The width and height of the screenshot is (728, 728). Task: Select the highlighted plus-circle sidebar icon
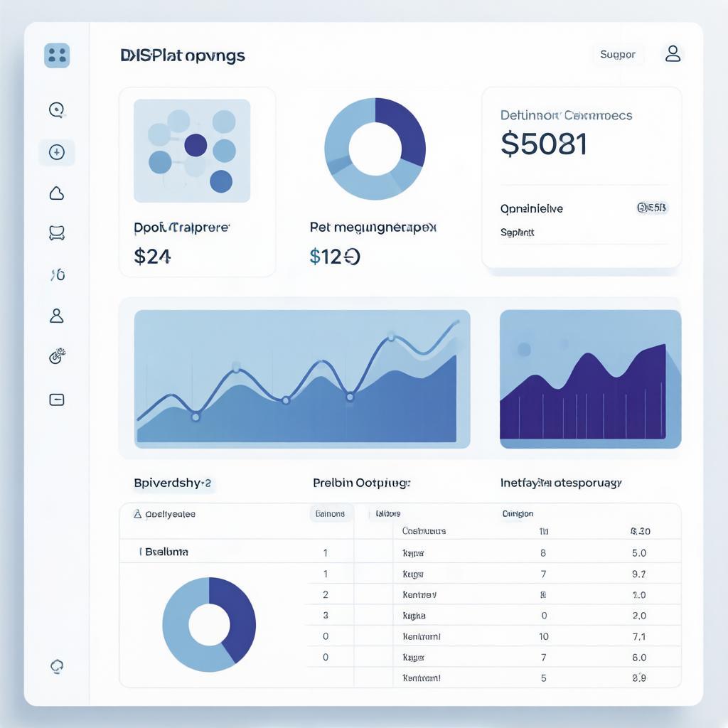click(x=57, y=152)
